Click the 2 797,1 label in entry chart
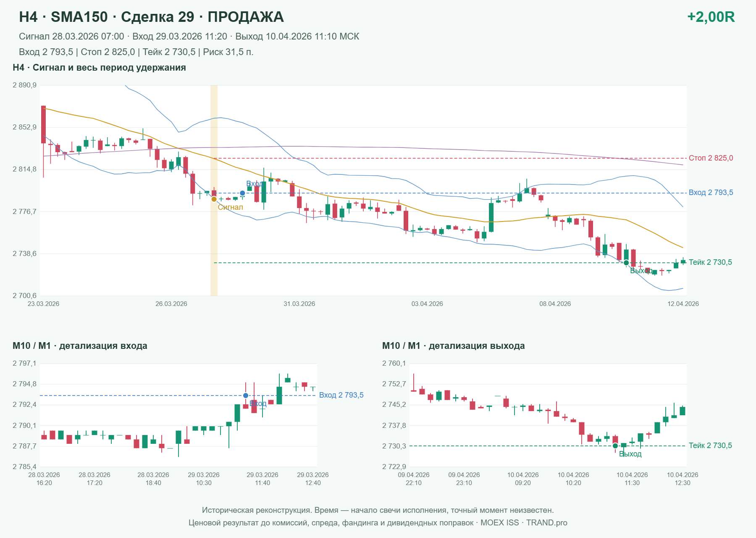Screen dimensions: 756x538 coord(24,364)
